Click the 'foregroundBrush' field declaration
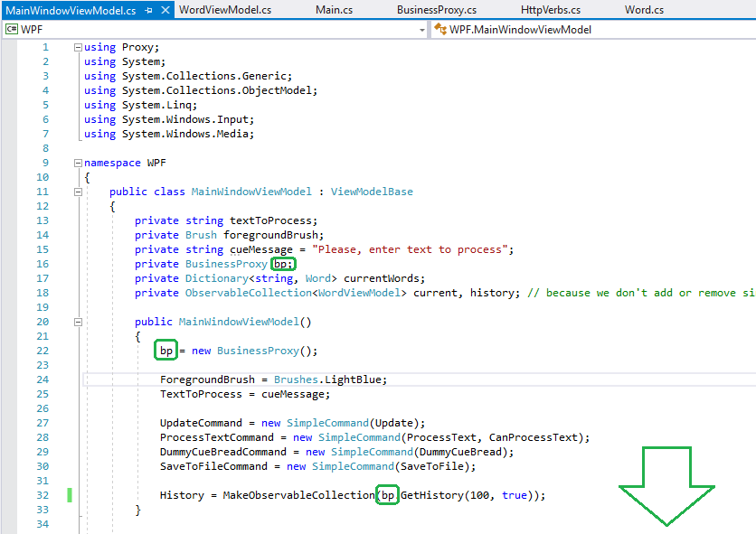Viewport: 756px width, 534px height. 270,235
